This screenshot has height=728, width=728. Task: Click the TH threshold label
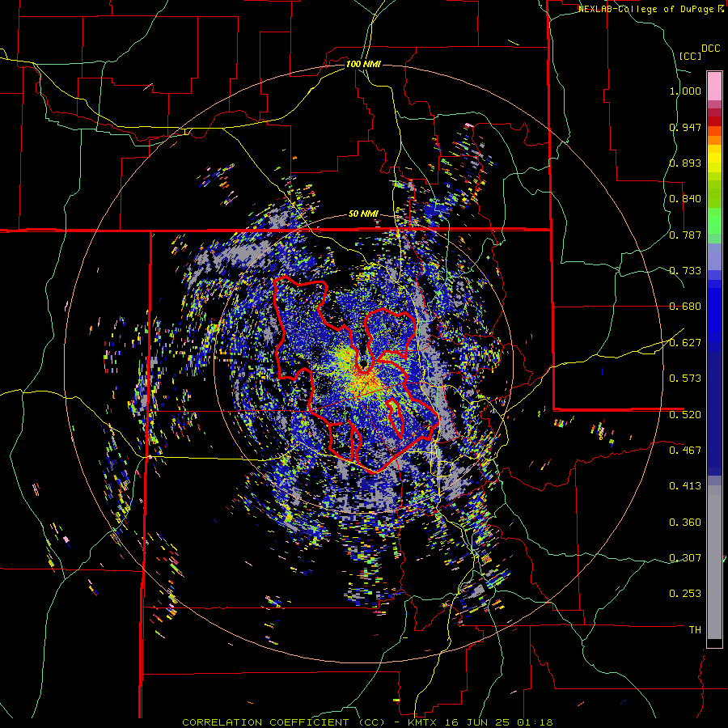[x=695, y=629]
